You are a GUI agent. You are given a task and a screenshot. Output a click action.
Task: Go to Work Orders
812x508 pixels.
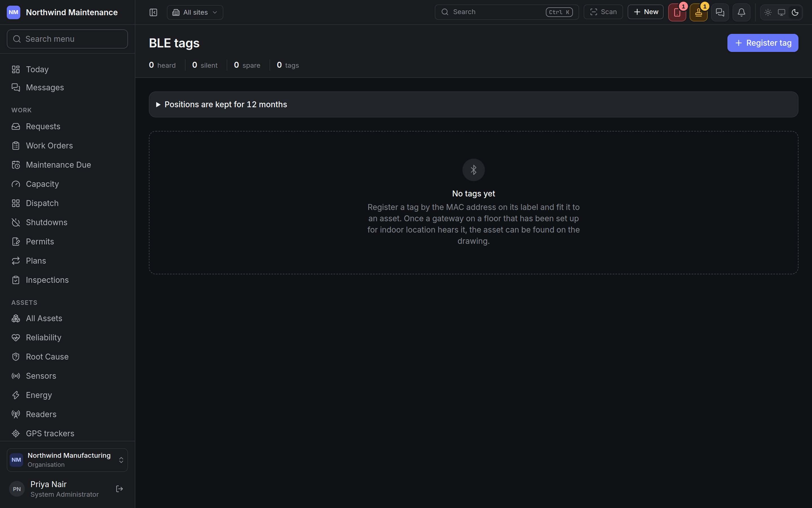point(67,145)
